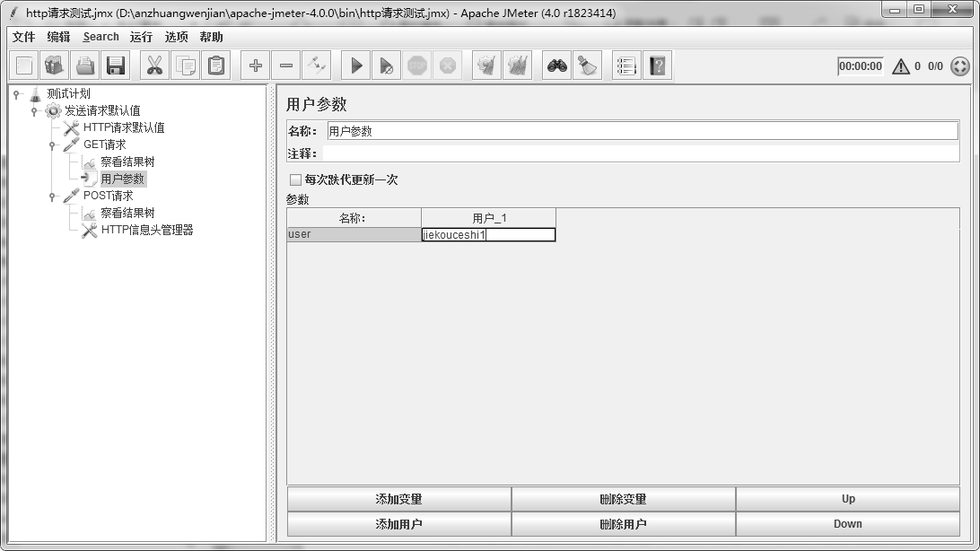Select 察看结果树 under GET请求
Screen dimensions: 980x551
(127, 162)
